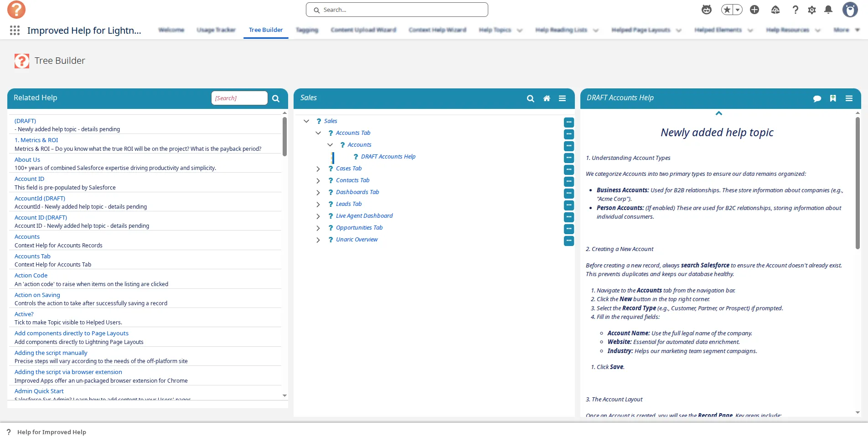Open row actions for Unaric Overview
This screenshot has height=441, width=868.
coord(569,241)
